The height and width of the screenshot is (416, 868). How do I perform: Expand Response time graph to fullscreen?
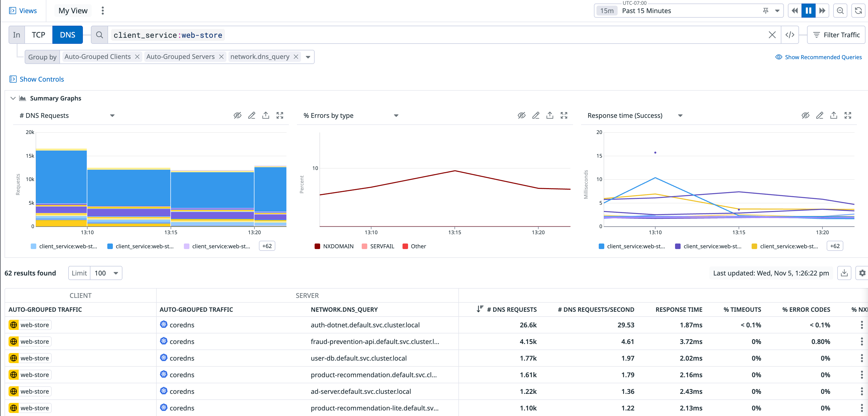click(x=848, y=116)
